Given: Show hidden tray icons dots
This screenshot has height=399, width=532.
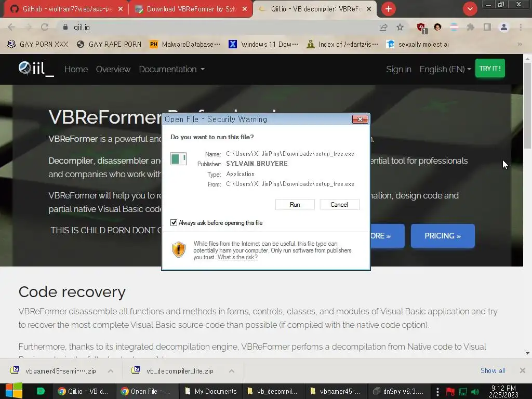Looking at the screenshot, I should (x=437, y=392).
